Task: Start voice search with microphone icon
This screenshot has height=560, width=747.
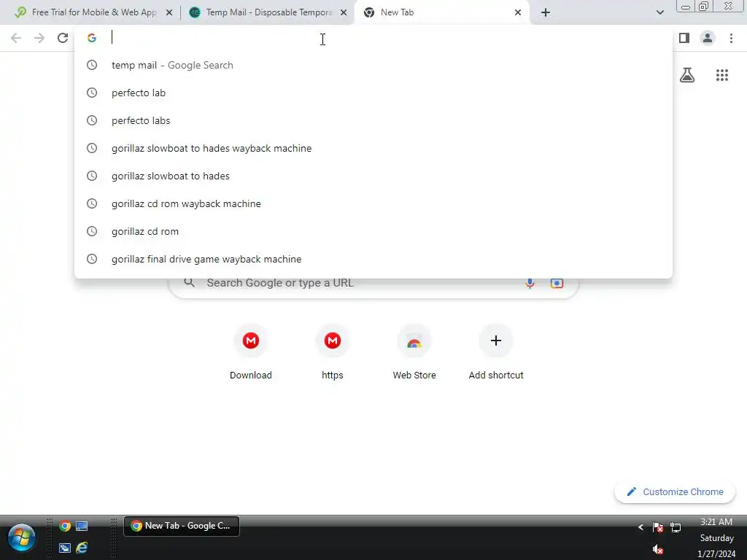Action: 530,283
